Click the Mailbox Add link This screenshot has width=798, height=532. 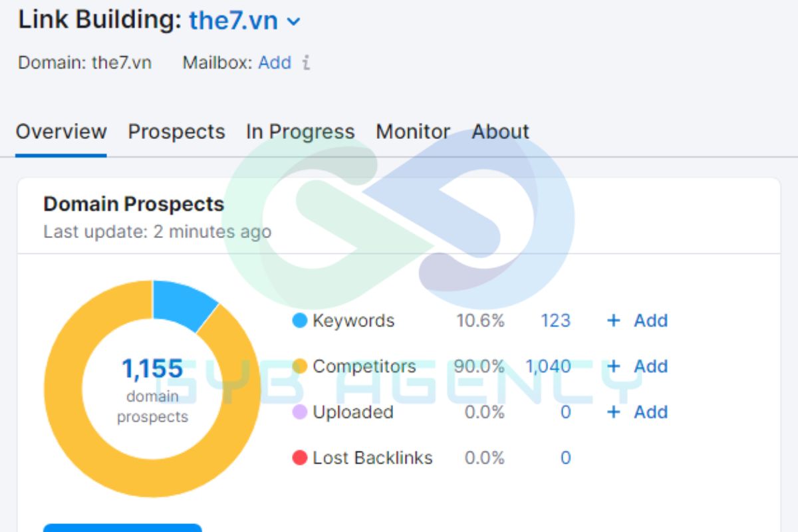click(275, 63)
